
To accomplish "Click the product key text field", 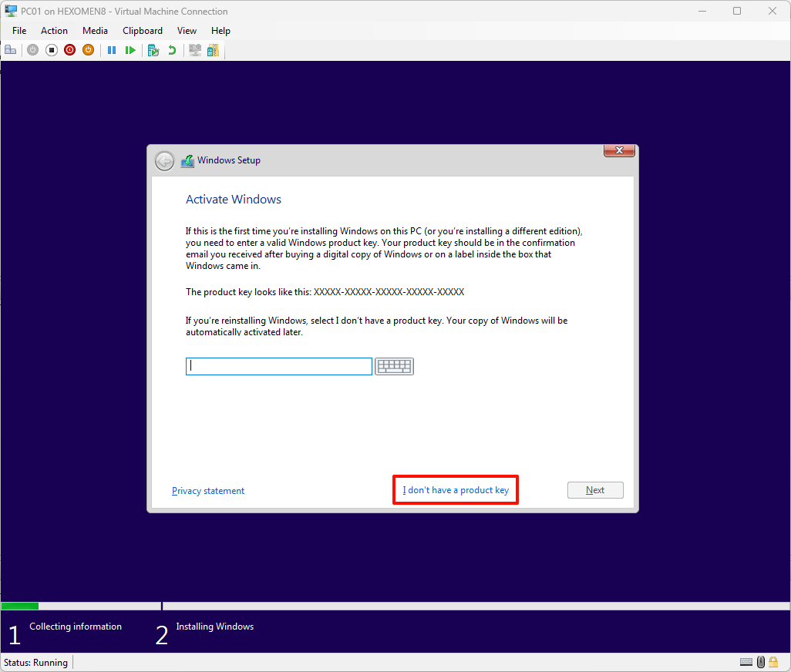I will (x=279, y=367).
